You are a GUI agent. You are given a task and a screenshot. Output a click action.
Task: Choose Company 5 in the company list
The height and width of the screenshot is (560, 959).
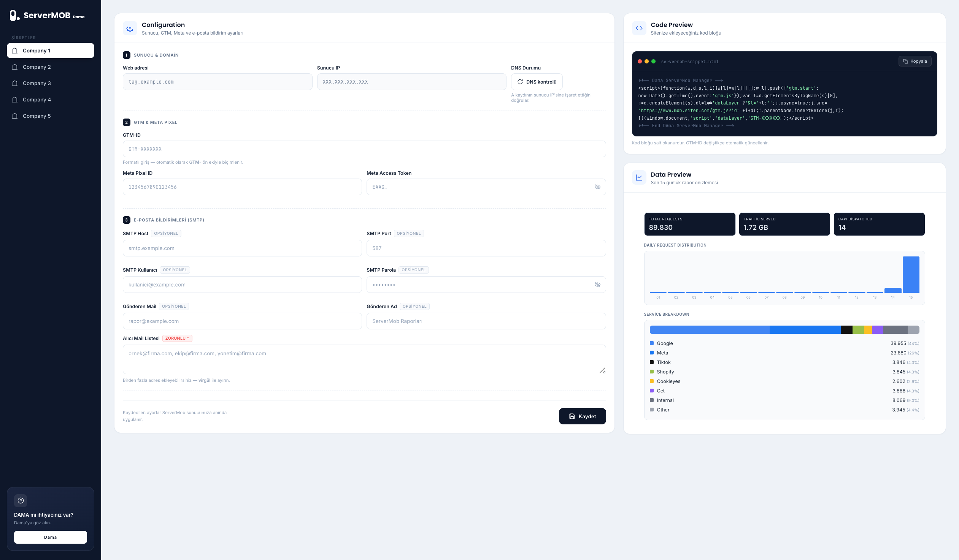click(51, 116)
